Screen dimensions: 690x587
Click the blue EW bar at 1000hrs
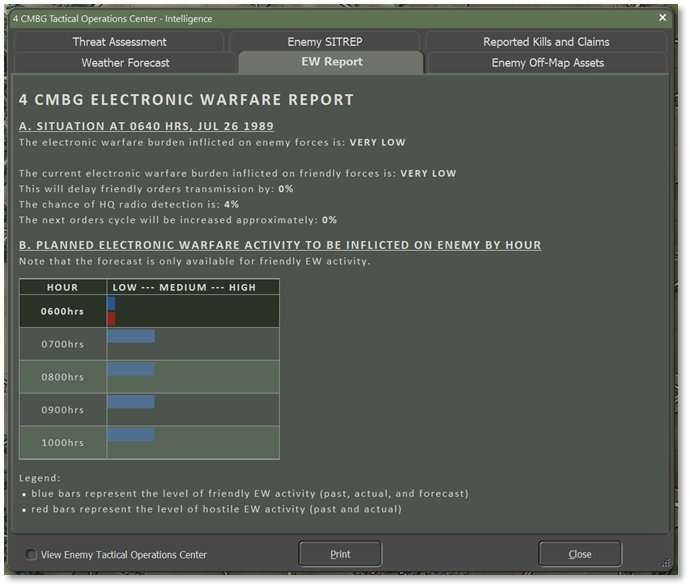coord(131,435)
